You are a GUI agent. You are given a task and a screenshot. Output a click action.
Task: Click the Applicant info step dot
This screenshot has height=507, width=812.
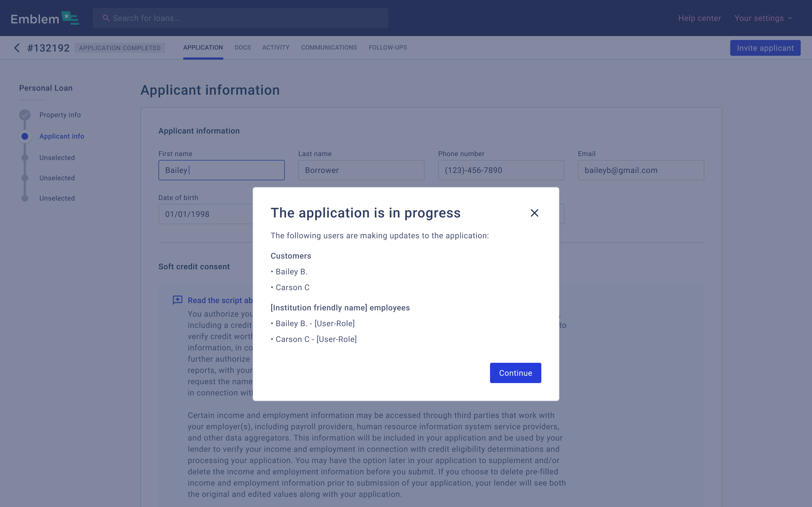25,137
